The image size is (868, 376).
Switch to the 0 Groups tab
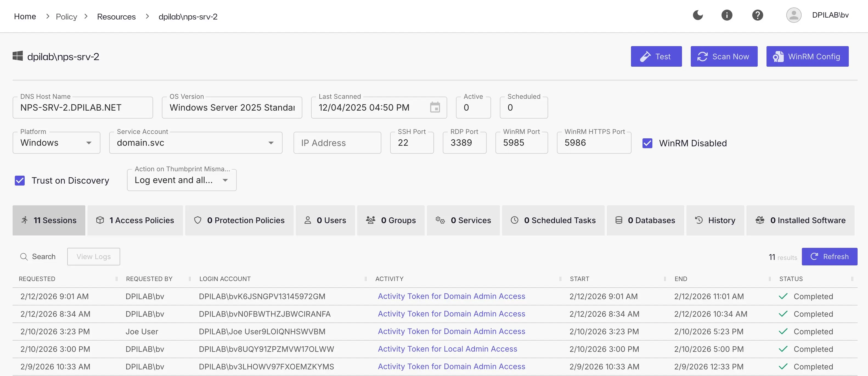tap(391, 220)
